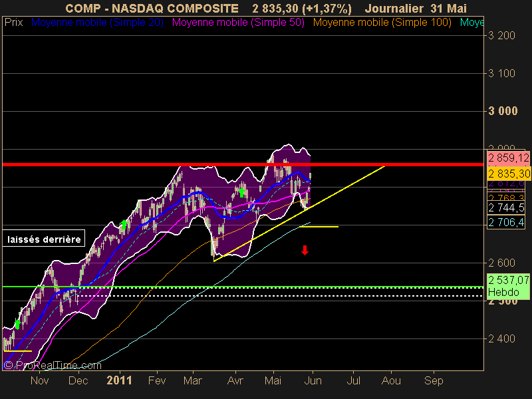The width and height of the screenshot is (532, 399).
Task: Click the cyan price label 2 706,4
Action: point(506,223)
